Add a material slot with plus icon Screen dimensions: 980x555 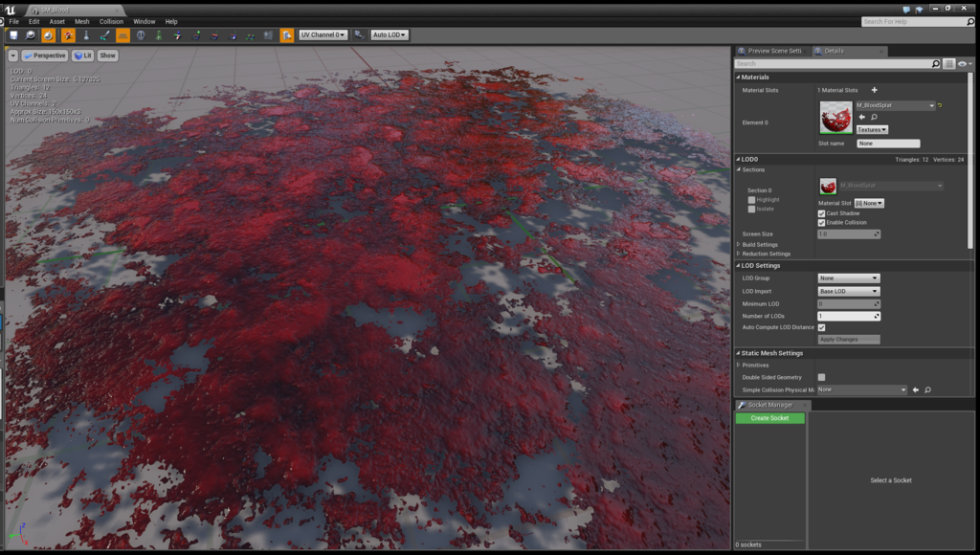click(x=875, y=90)
